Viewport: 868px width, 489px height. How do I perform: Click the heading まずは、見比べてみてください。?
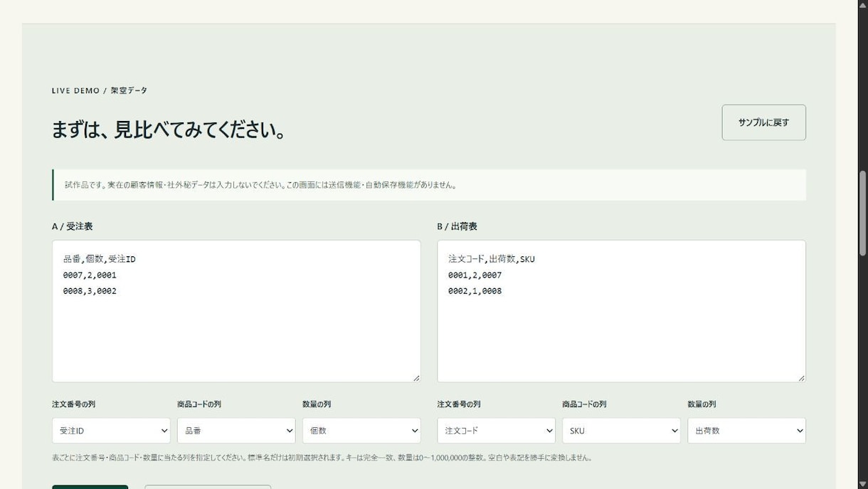[x=169, y=130]
